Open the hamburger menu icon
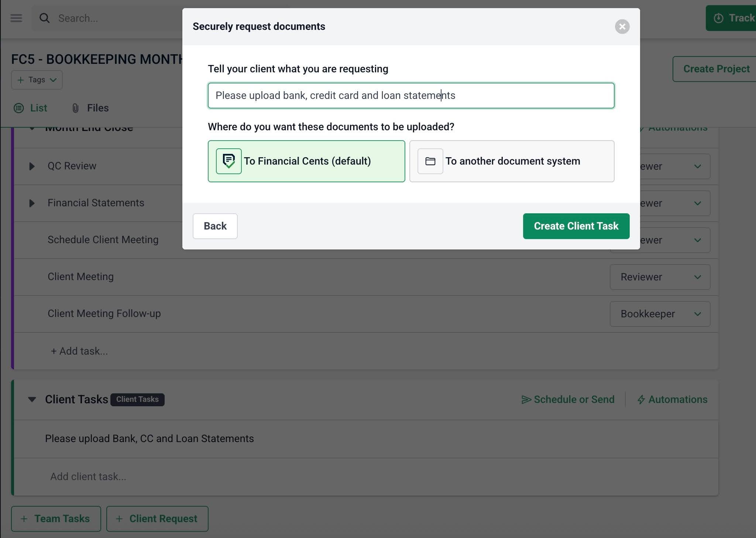The width and height of the screenshot is (756, 538). tap(16, 18)
